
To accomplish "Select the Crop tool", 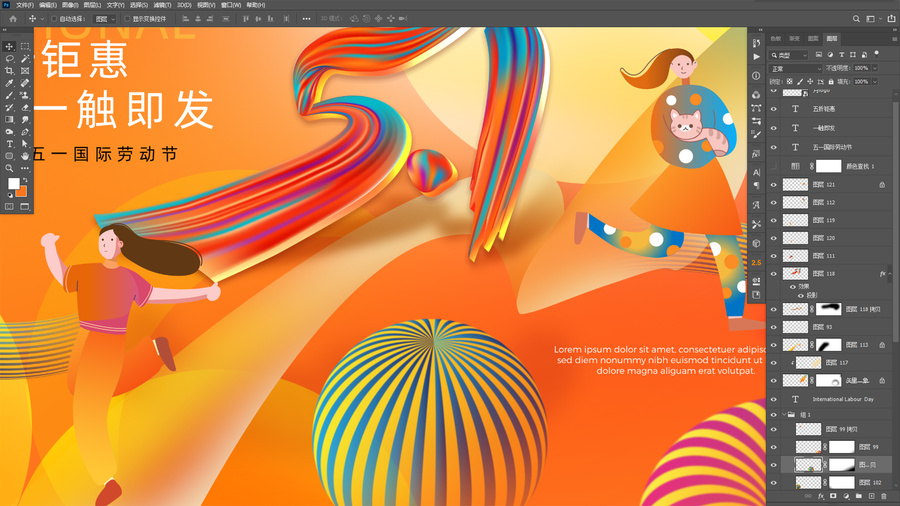I will click(x=9, y=71).
